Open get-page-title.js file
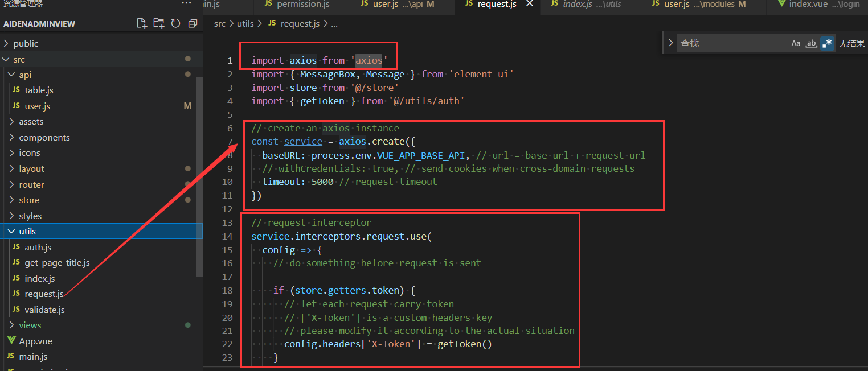This screenshot has height=371, width=868. point(57,263)
